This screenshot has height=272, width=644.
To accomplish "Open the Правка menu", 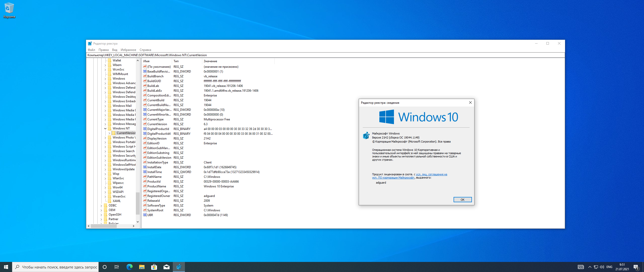I will point(103,50).
